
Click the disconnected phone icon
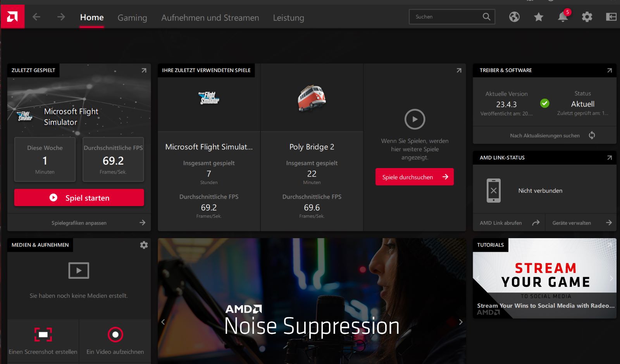[x=494, y=191]
